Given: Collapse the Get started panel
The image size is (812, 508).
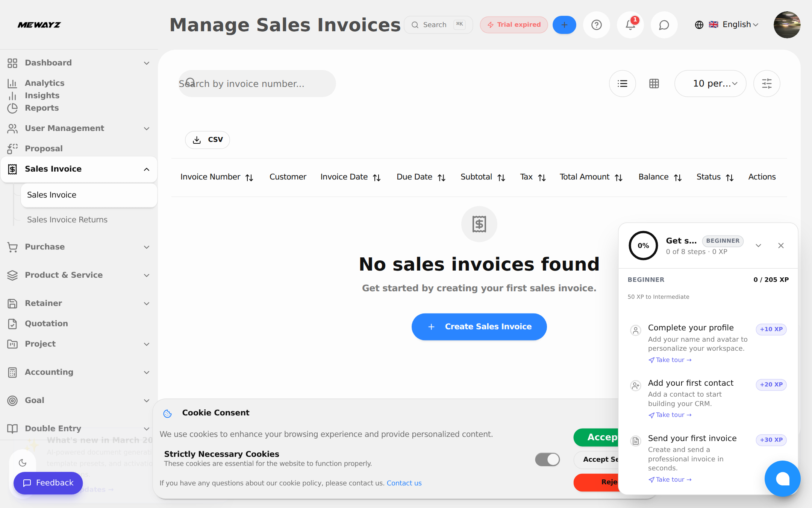Looking at the screenshot, I should pyautogui.click(x=758, y=245).
